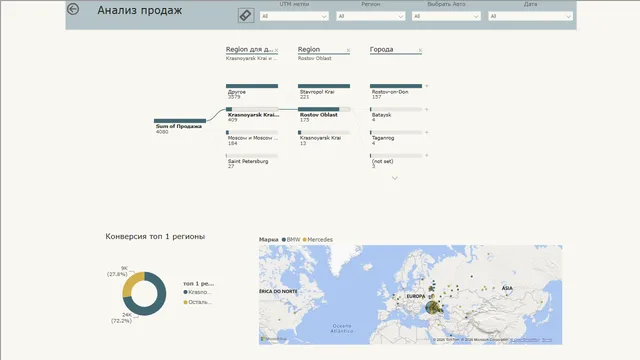Select the Saint Petersburg node
Viewport: 640px width, 360px height.
252,161
